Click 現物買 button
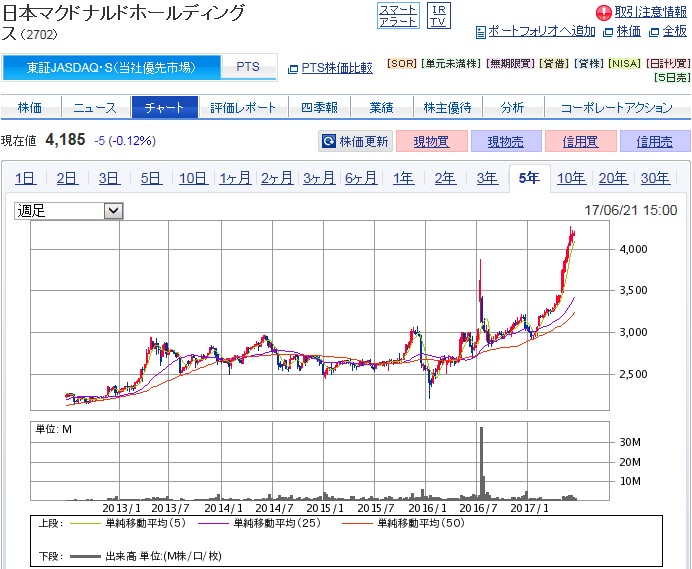692x569 pixels. click(x=432, y=141)
